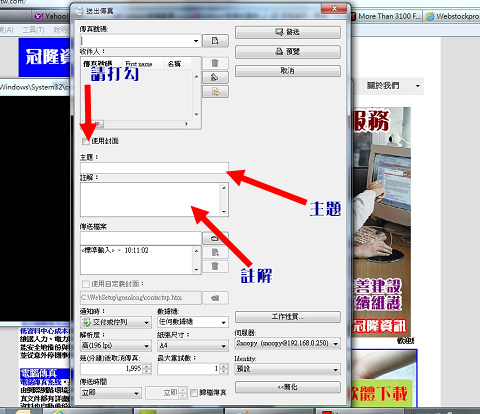Tick the 使用封面 use cover page checkbox
The image size is (480, 414).
86,141
